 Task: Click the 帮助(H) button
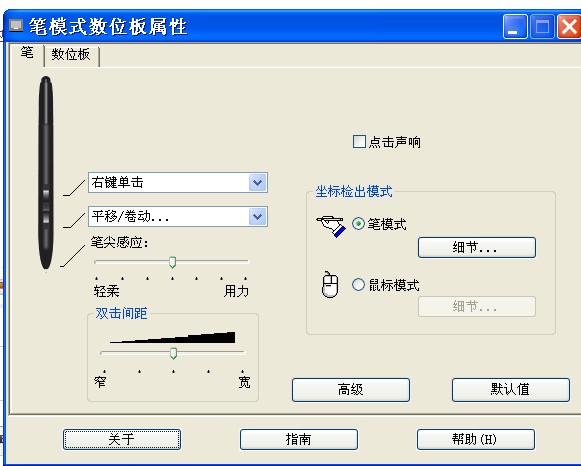click(x=476, y=439)
